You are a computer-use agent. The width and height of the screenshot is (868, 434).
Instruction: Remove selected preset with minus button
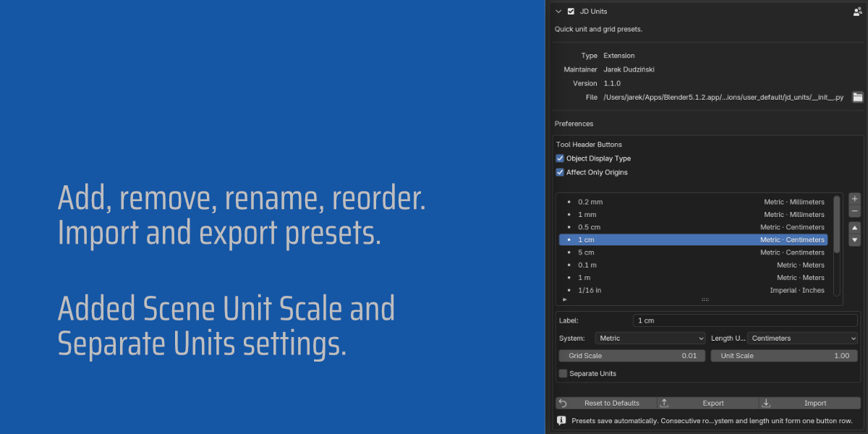click(854, 211)
